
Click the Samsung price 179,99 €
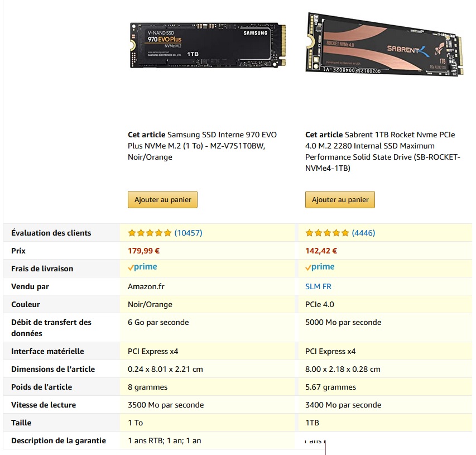(143, 251)
